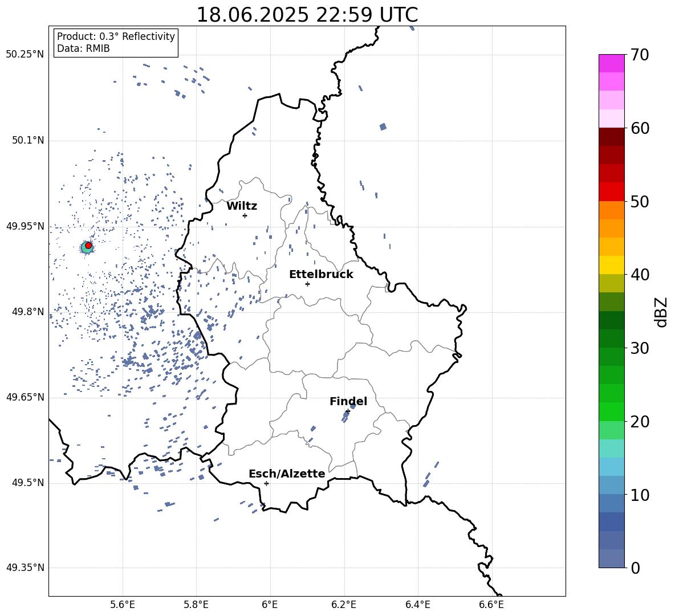Click the 5.8°E longitude label
The image size is (675, 616).
click(x=196, y=605)
